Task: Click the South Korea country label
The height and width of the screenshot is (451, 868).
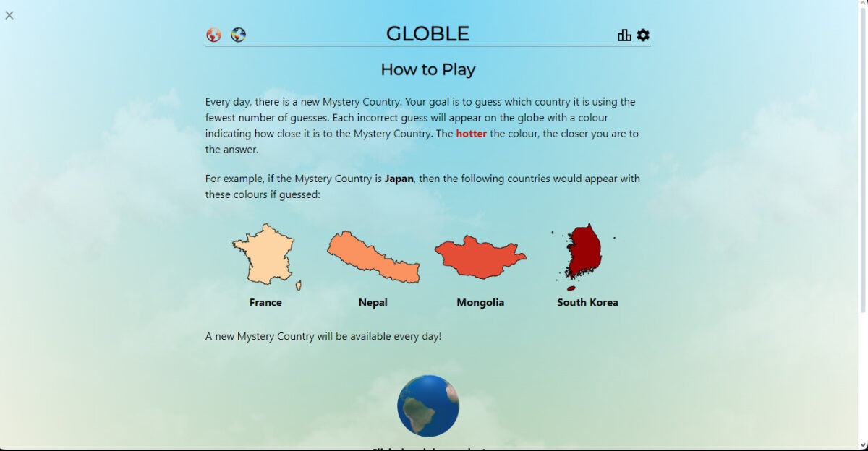Action: click(587, 302)
